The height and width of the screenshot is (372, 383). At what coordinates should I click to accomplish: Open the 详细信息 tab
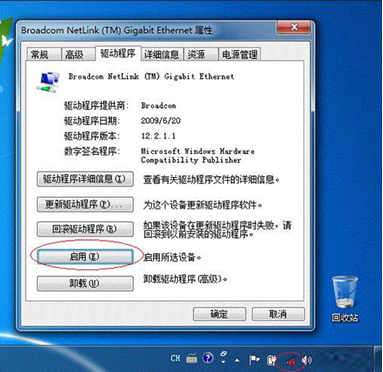tap(162, 54)
